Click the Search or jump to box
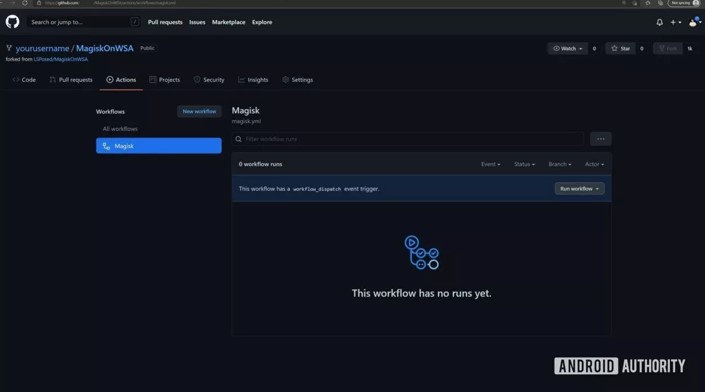705x392 pixels. [83, 22]
